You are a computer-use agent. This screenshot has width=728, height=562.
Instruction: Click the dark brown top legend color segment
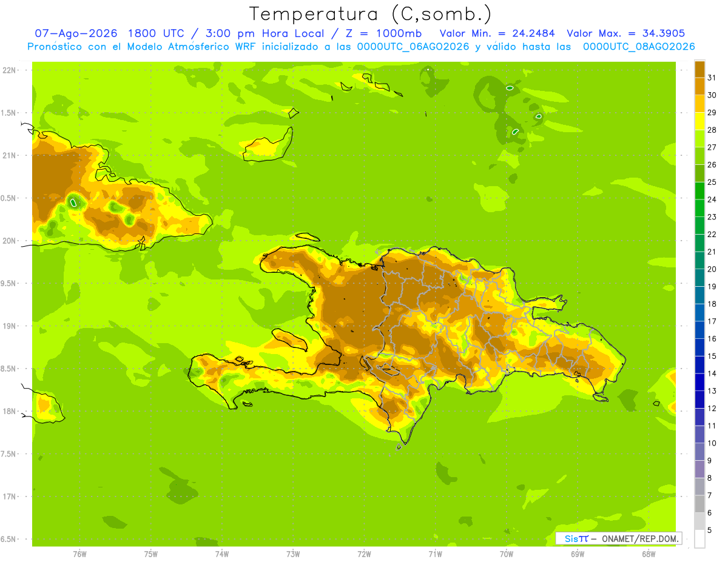tap(699, 69)
